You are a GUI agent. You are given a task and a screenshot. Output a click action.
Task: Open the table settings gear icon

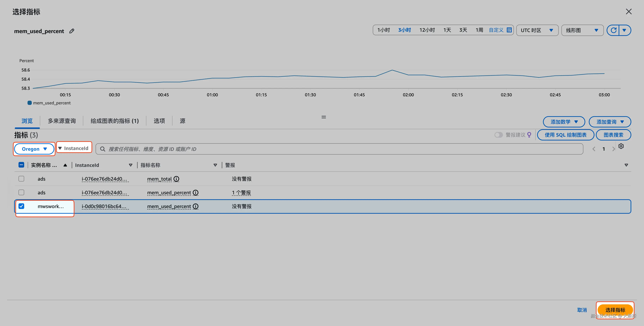coord(621,146)
